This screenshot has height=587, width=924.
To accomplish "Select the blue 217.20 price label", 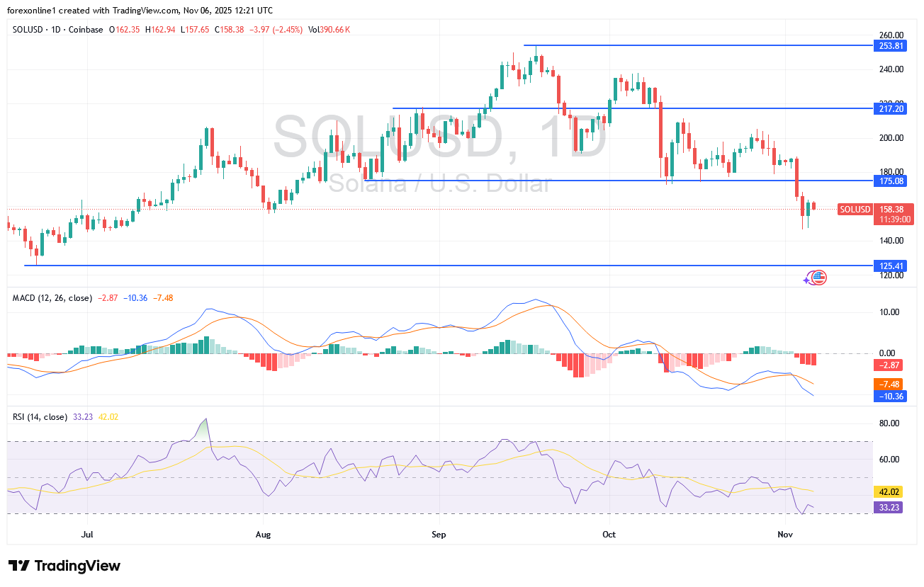I will pyautogui.click(x=891, y=108).
